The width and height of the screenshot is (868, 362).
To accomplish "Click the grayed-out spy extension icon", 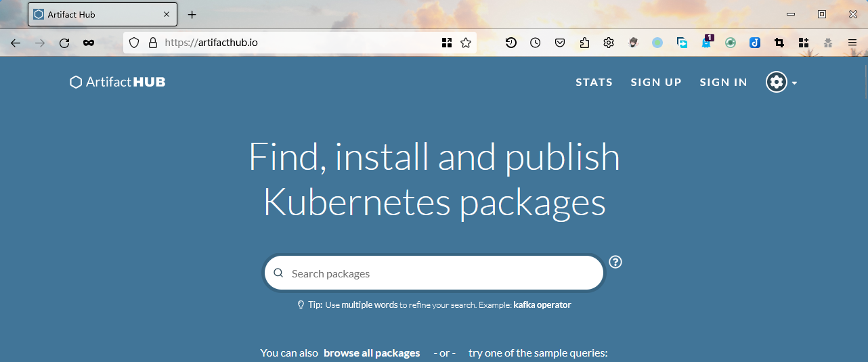I will pos(828,43).
